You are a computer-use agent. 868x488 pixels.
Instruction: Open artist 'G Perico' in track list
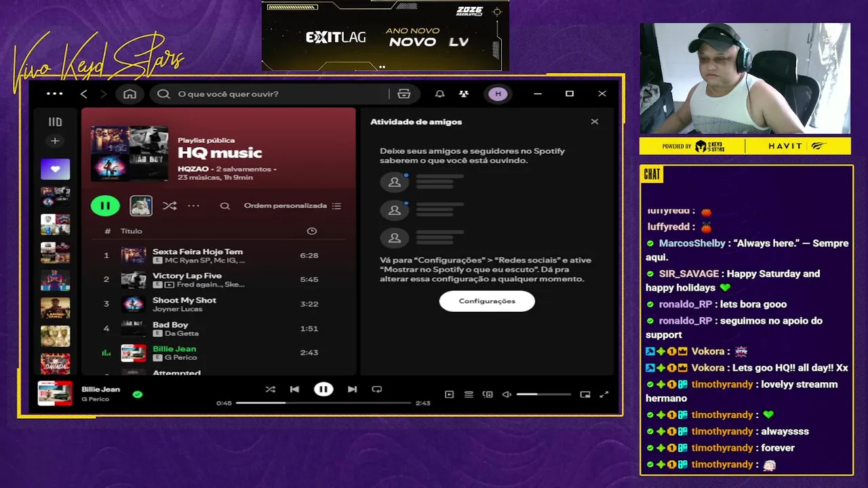tap(180, 357)
